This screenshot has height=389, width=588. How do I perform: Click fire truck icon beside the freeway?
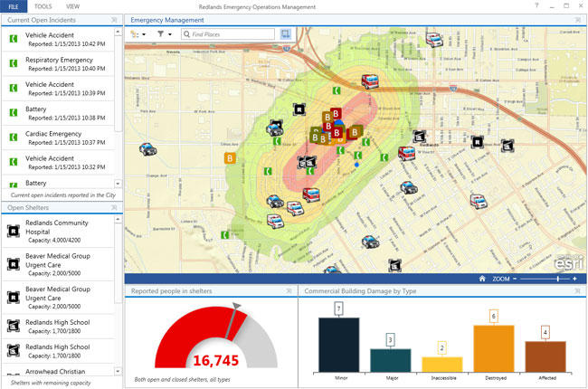click(370, 81)
